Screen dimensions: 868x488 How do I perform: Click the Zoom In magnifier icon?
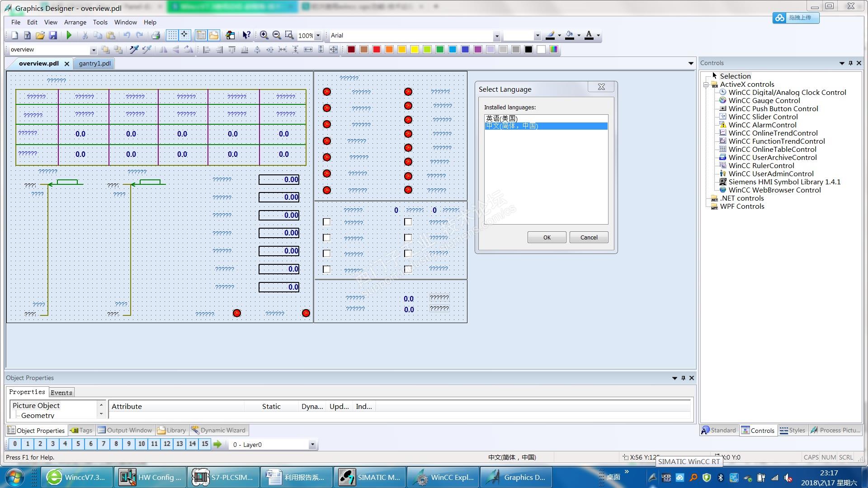tap(264, 35)
